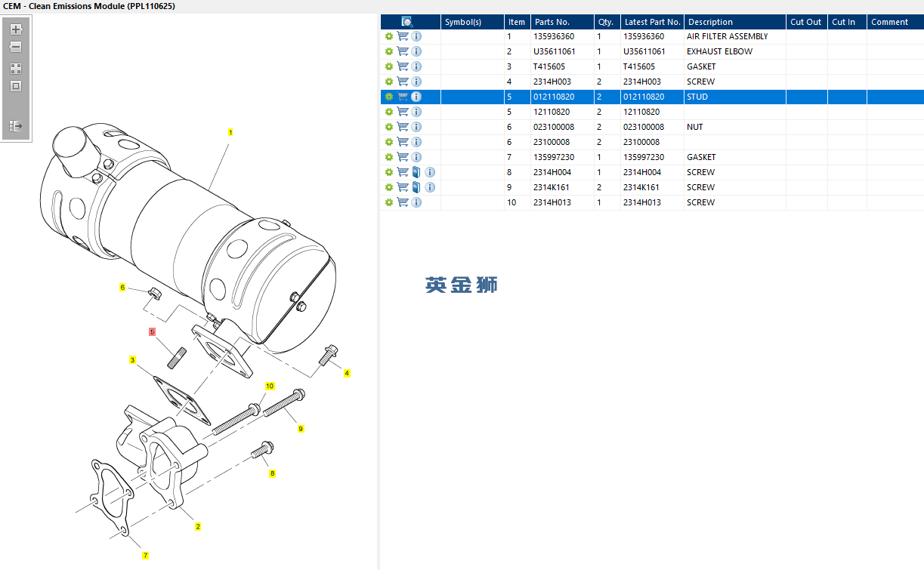Viewport: 924px width, 570px height.
Task: Click cart icon for part T415605
Action: (403, 66)
